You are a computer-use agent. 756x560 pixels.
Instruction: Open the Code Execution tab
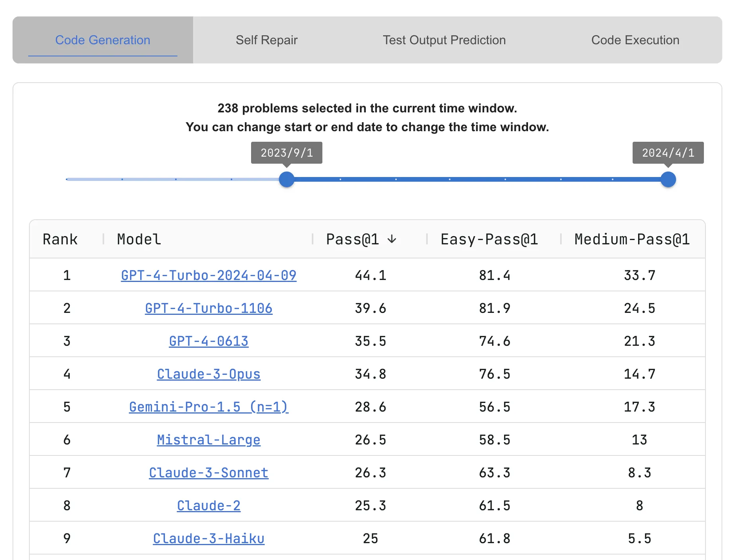(x=635, y=40)
